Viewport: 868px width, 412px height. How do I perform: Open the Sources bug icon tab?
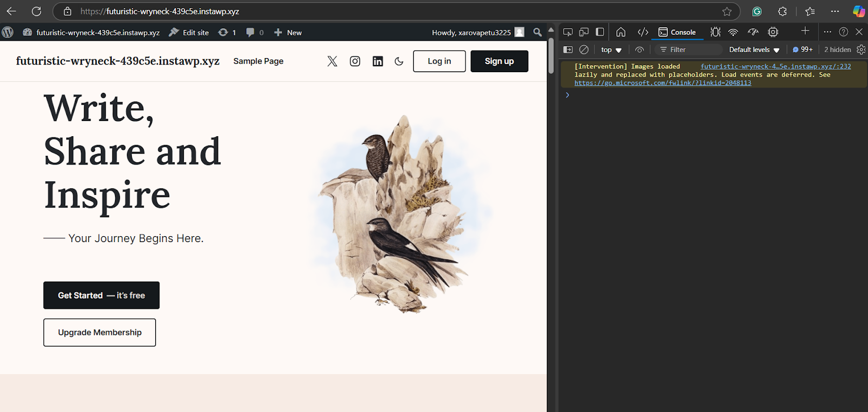click(716, 32)
